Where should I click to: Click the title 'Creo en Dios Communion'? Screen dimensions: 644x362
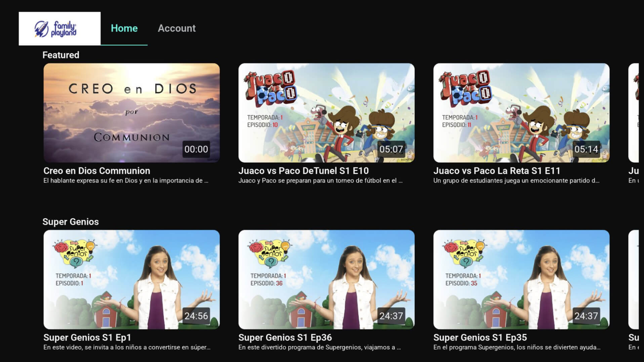pyautogui.click(x=97, y=171)
